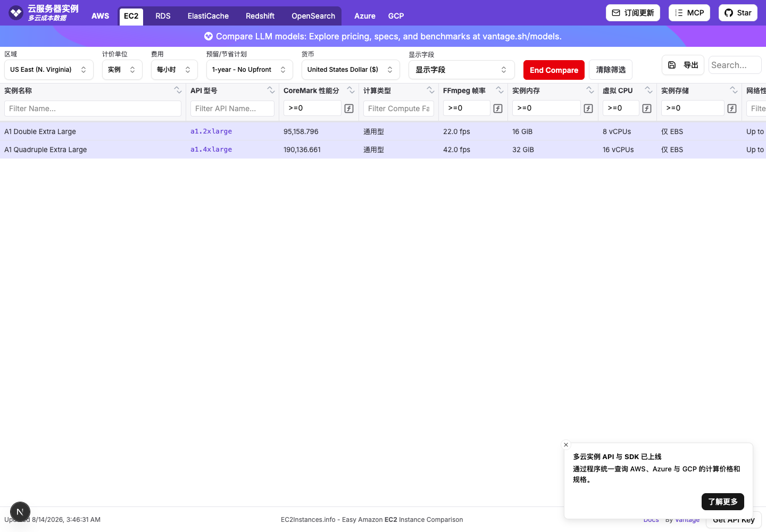Image resolution: width=766 pixels, height=532 pixels.
Task: Click the sort arrows on 实例名称 column
Action: pyautogui.click(x=178, y=90)
